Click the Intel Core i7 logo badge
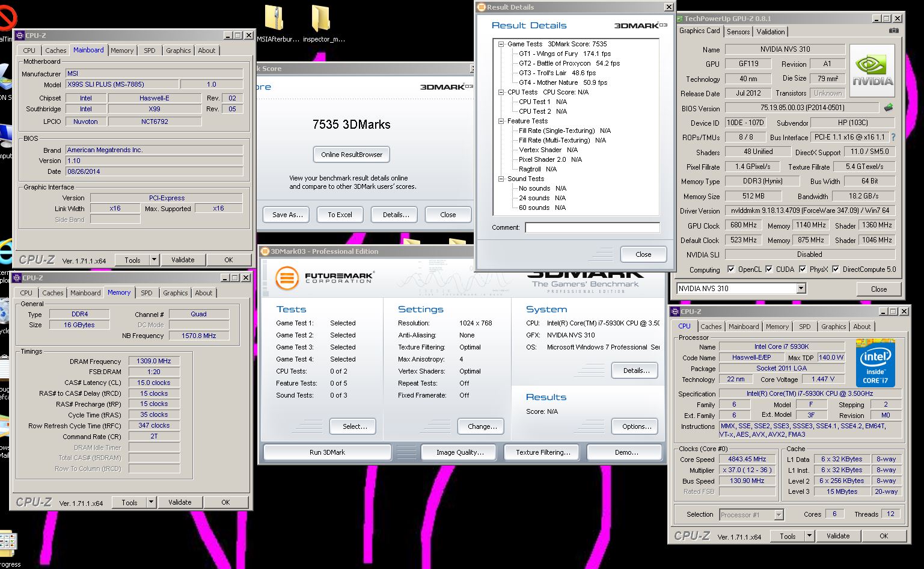This screenshot has width=924, height=569. (x=875, y=364)
